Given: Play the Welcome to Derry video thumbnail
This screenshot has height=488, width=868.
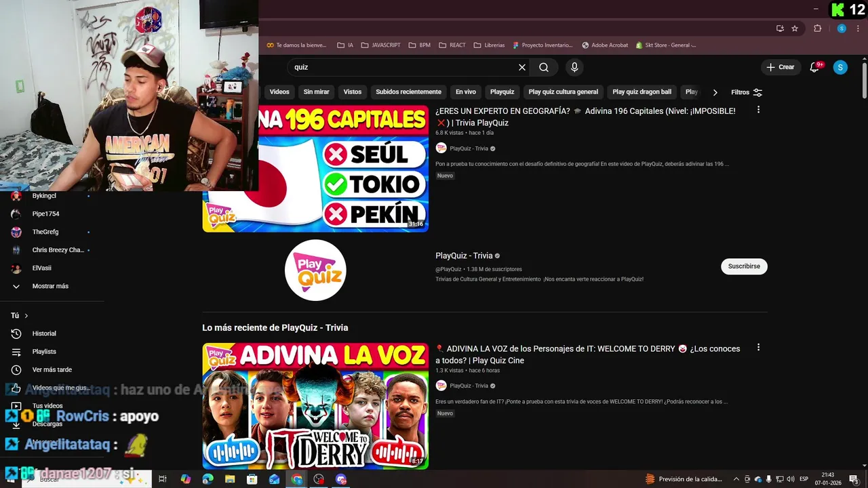Looking at the screenshot, I should pos(315,405).
